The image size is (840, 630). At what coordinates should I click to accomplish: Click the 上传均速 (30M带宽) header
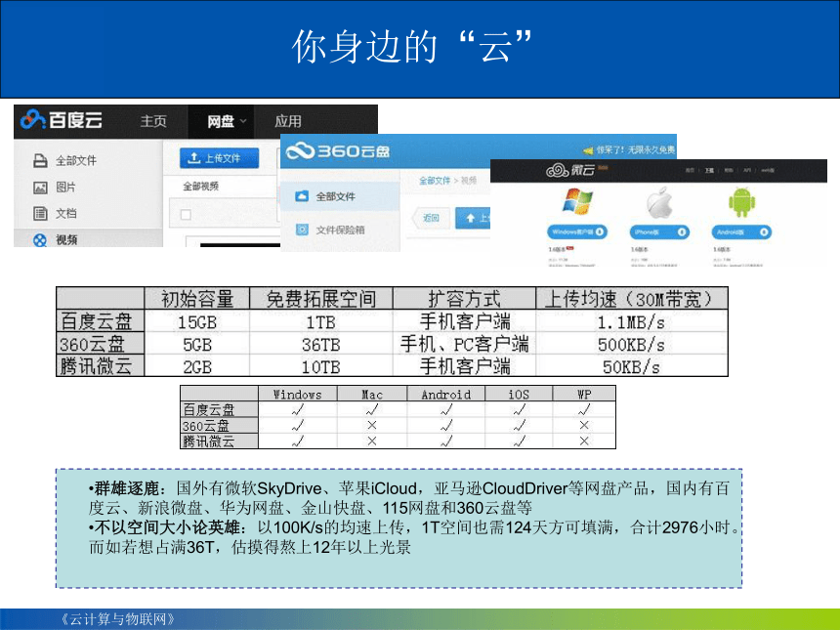(x=632, y=298)
